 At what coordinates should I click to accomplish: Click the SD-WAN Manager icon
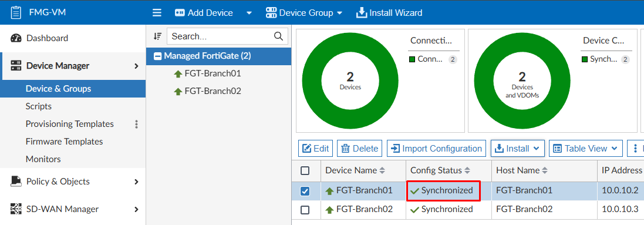[16, 209]
